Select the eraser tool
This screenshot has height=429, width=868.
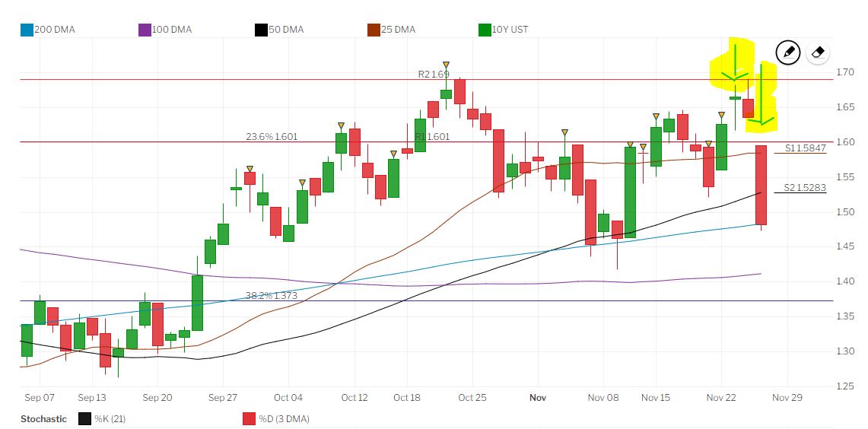[x=818, y=53]
